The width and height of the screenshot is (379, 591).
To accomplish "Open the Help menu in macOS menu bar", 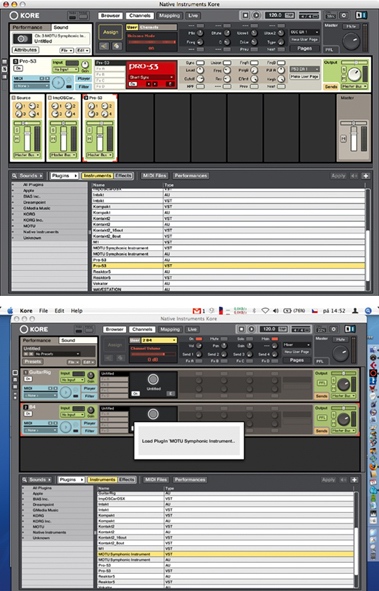I will click(76, 311).
